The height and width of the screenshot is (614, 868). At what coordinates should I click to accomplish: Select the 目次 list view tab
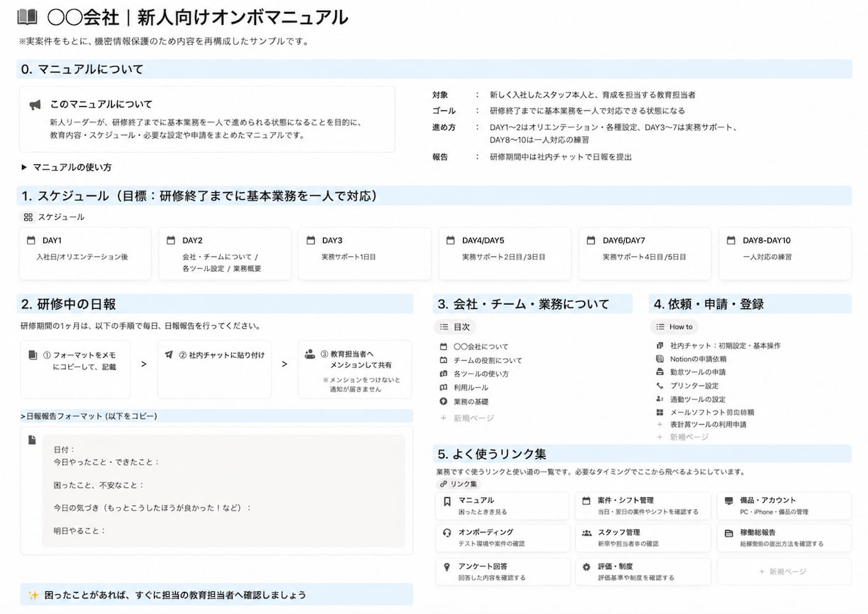click(x=455, y=327)
